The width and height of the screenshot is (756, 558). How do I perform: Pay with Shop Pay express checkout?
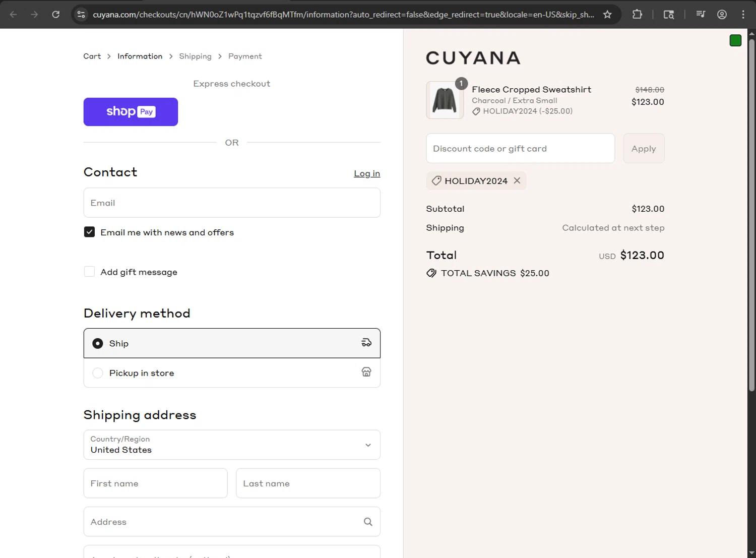131,112
